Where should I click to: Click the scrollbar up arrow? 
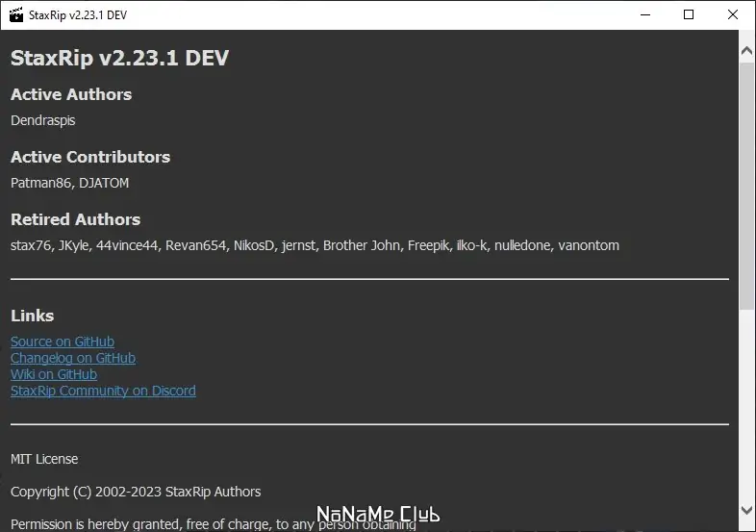click(x=746, y=51)
